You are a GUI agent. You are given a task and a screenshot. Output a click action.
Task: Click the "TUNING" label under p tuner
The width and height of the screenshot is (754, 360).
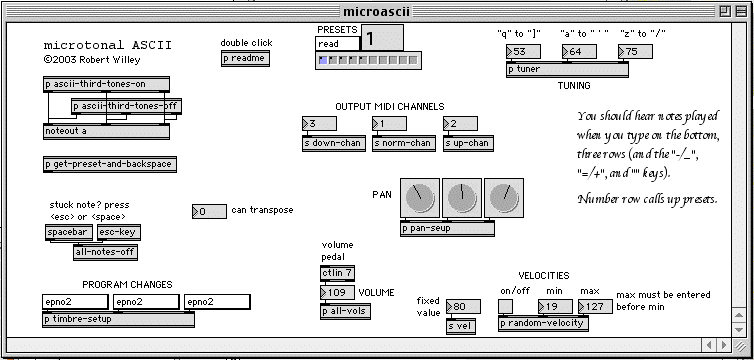click(x=574, y=86)
